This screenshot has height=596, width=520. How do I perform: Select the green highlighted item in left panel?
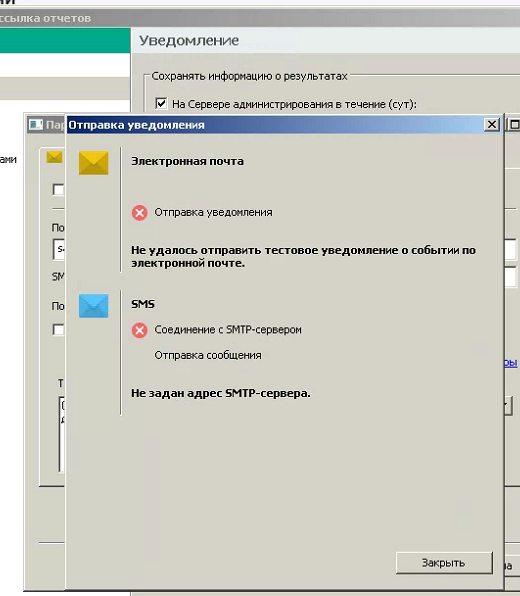click(x=65, y=40)
